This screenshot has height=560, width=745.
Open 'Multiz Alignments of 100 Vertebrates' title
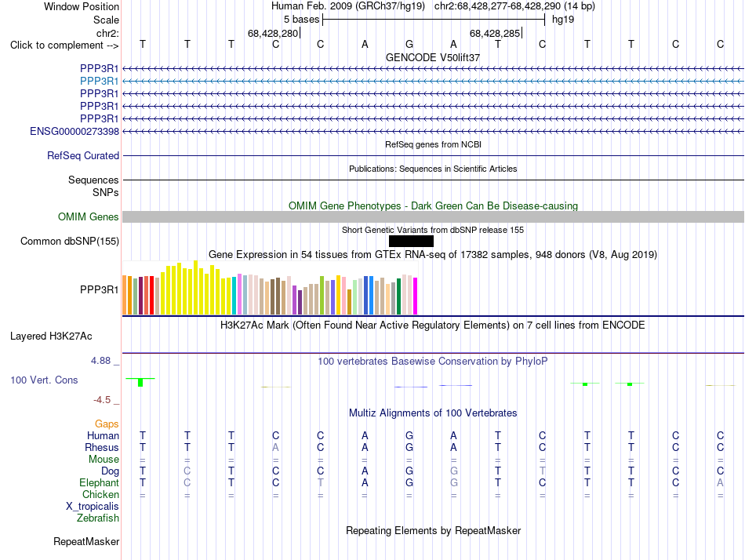[433, 413]
